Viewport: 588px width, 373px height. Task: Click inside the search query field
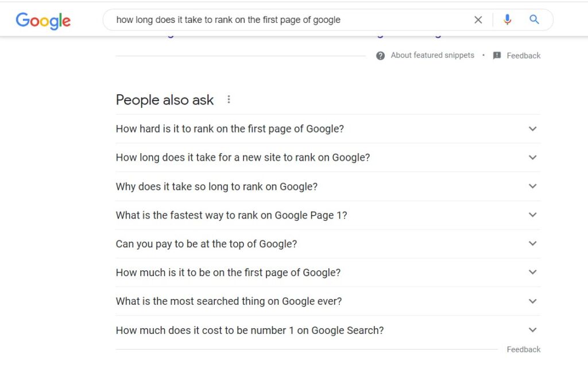click(287, 19)
